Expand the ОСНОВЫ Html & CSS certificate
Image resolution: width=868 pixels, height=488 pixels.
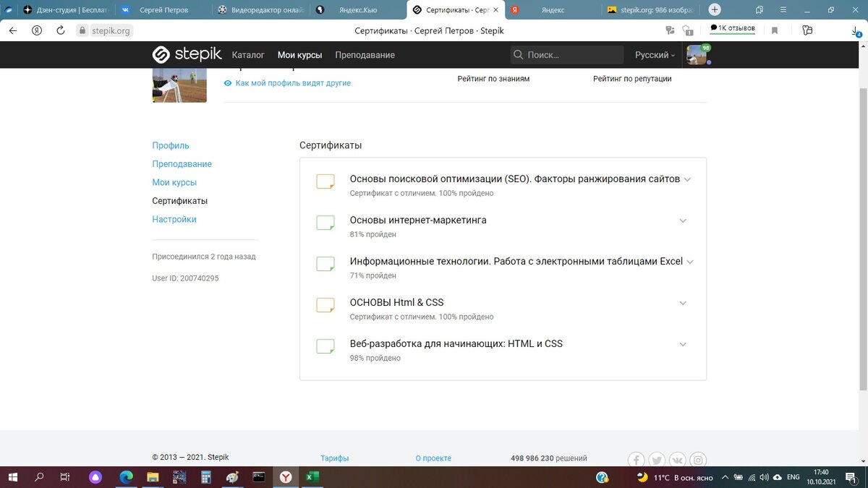pyautogui.click(x=683, y=302)
